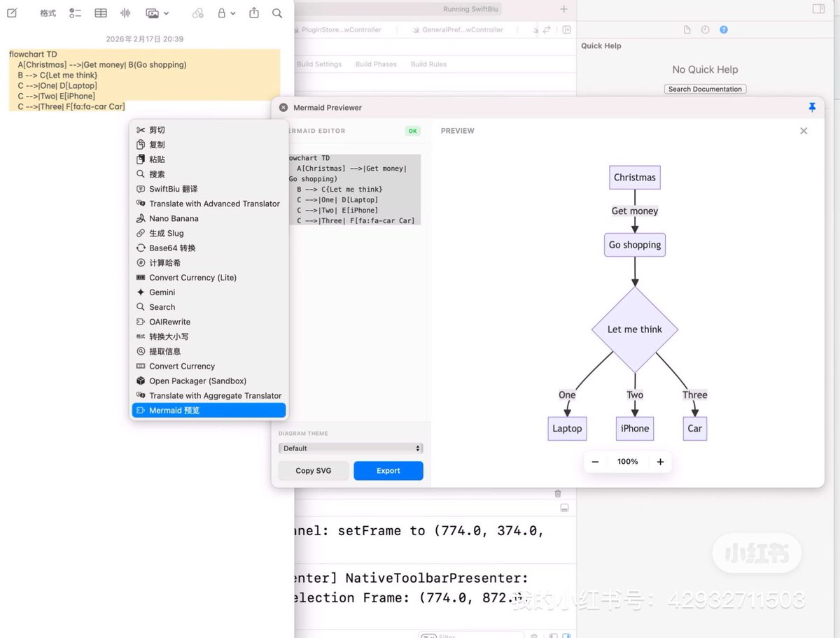840x638 pixels.
Task: Zoom in the diagram with plus button
Action: (660, 462)
